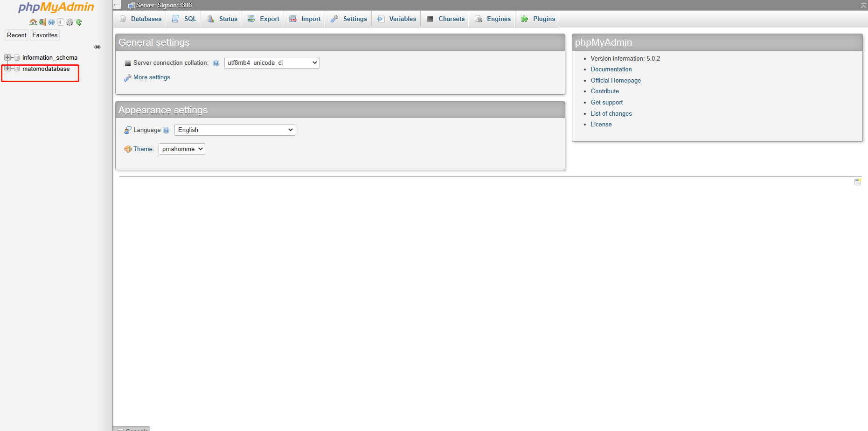Screen dimensions: 868x431
Task: Switch to the SQL tab
Action: click(184, 19)
